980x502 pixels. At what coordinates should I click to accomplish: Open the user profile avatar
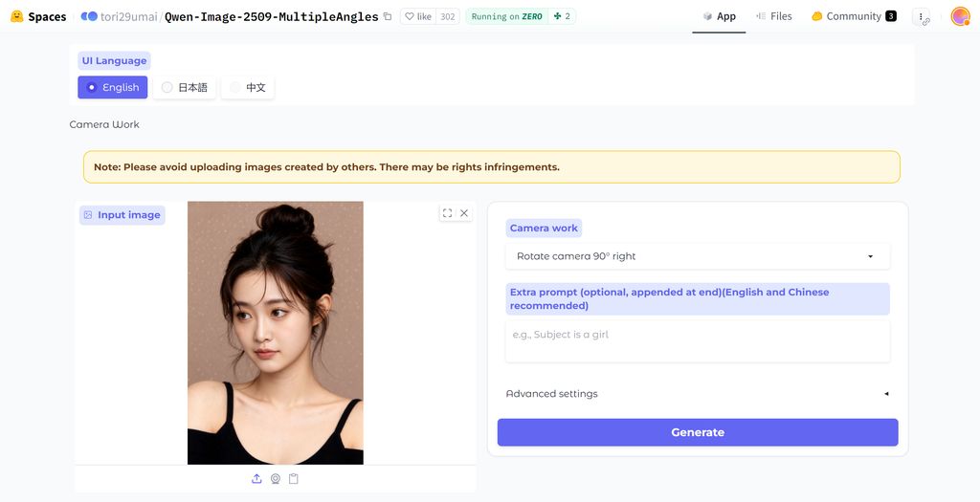point(960,16)
